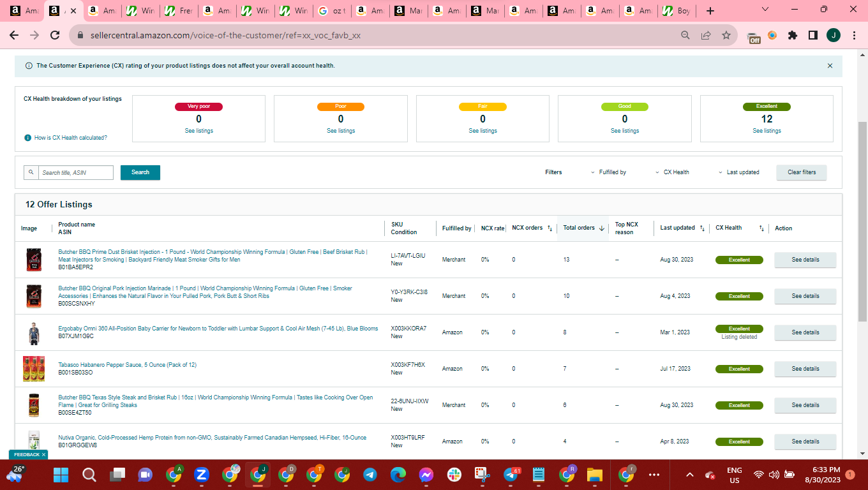Click the date Jul 17, 2023

point(675,369)
